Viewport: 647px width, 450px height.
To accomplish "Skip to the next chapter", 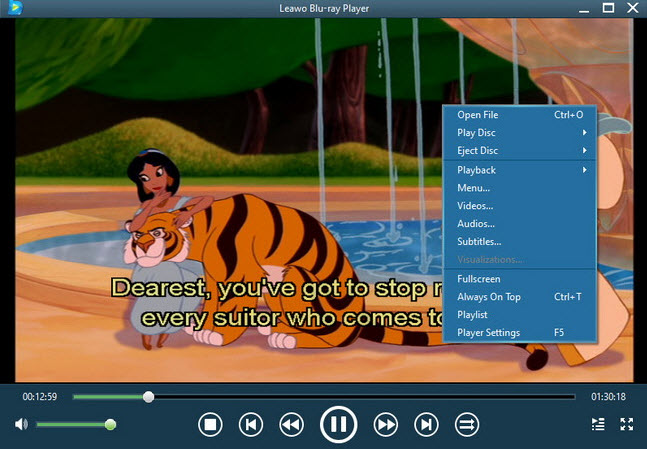I will pos(426,424).
